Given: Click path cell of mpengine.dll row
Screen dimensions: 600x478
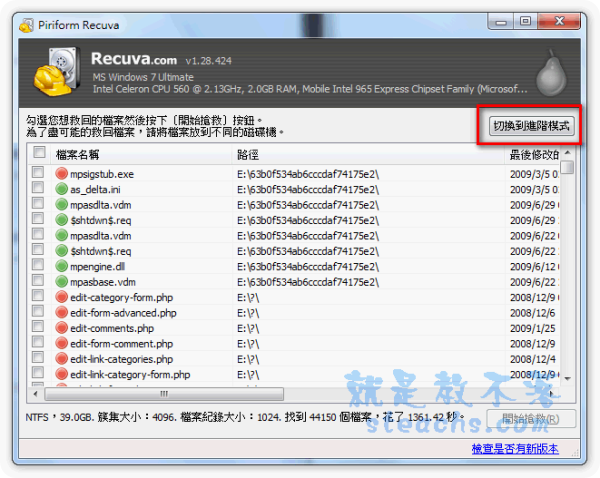Looking at the screenshot, I should 308,267.
